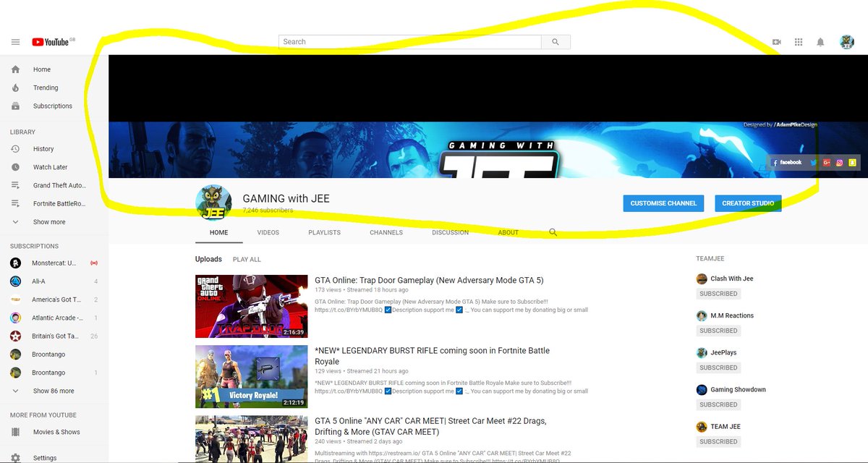
Task: Toggle SUBSCRIBED for M.M Reactions
Action: (718, 331)
